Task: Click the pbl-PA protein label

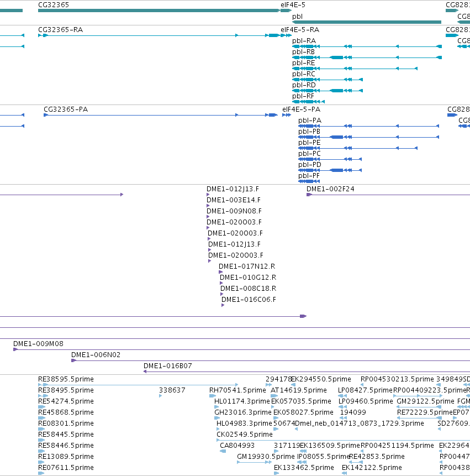Action: coord(310,121)
